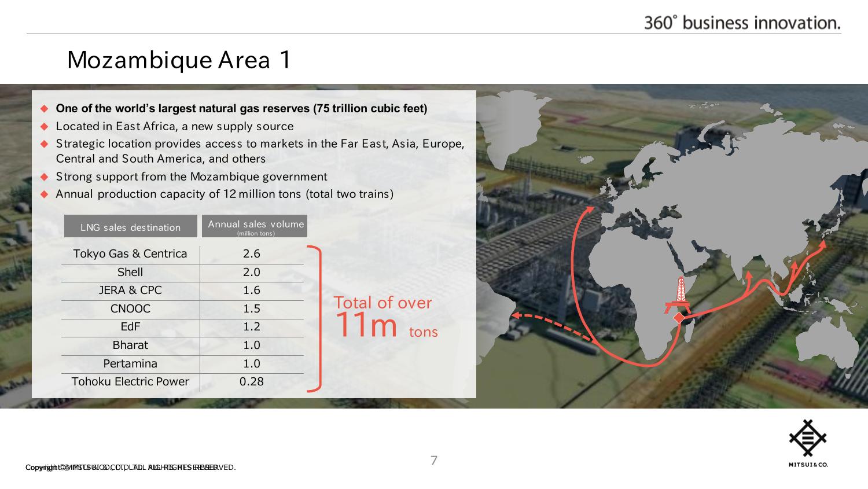
Task: Click the value 1.5 for CNOOC
Action: point(252,308)
